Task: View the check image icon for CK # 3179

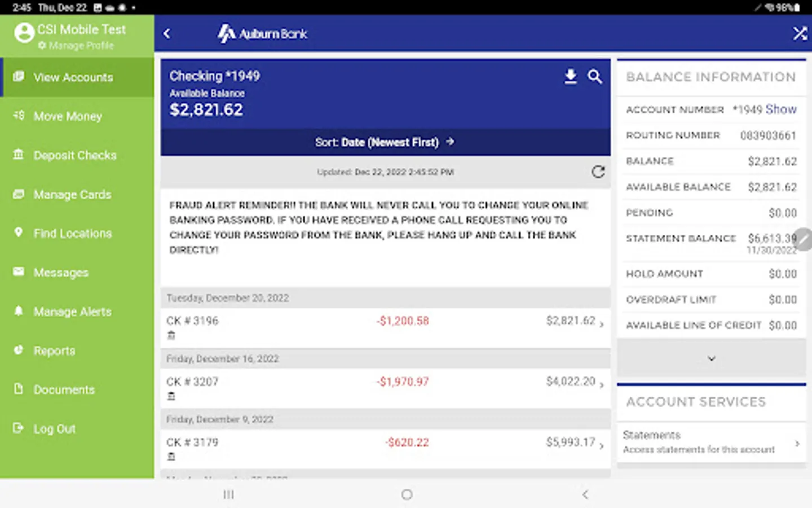Action: pyautogui.click(x=171, y=457)
